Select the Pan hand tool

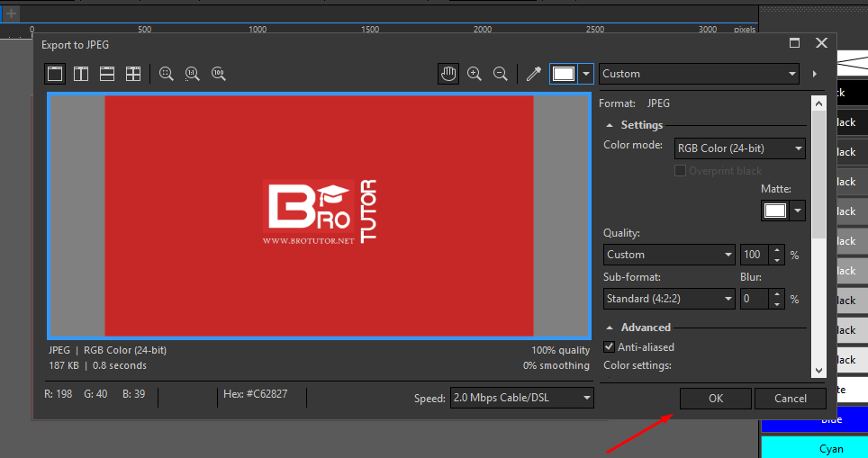tap(448, 74)
